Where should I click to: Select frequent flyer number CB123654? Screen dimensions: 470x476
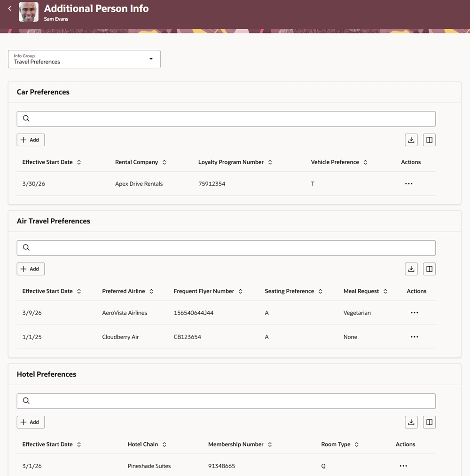(187, 337)
